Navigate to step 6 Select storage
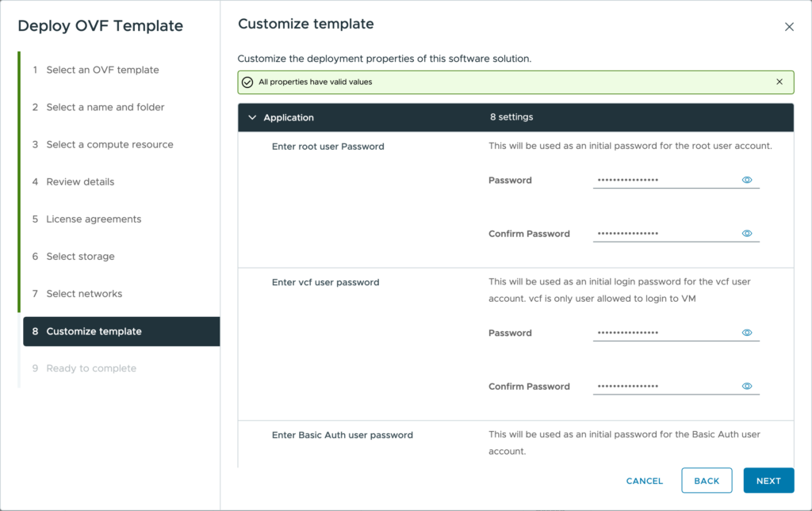The width and height of the screenshot is (812, 511). (x=80, y=256)
